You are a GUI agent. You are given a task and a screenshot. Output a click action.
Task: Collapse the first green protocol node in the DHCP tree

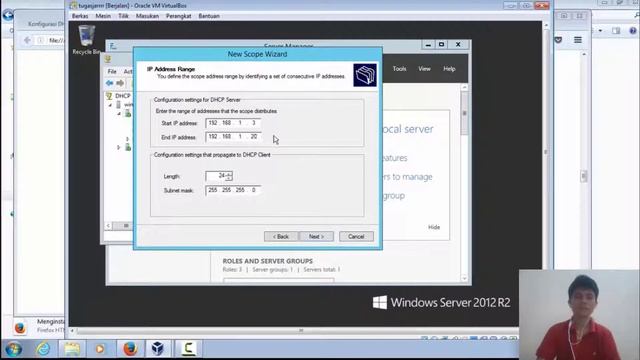(119, 114)
